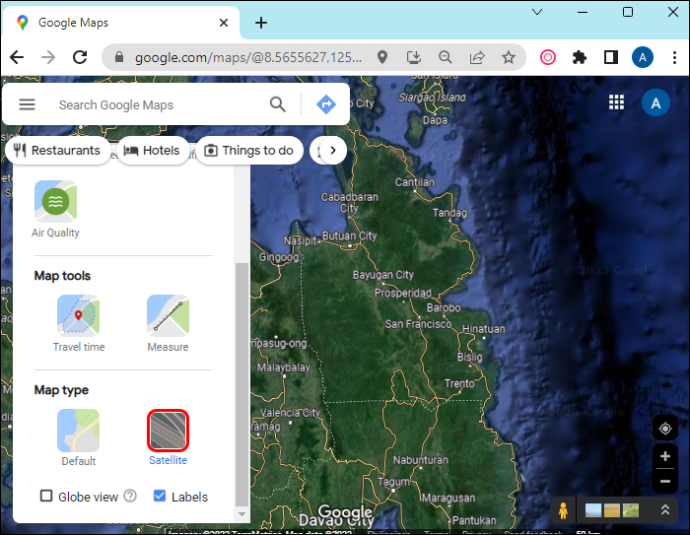690x535 pixels.
Task: Select Things to do chip
Action: [x=250, y=150]
